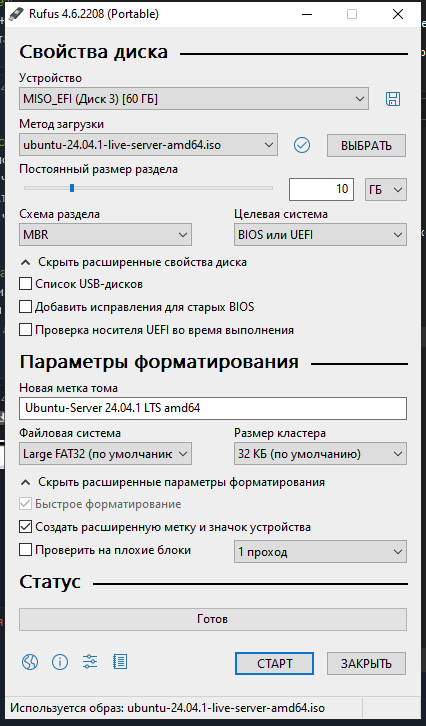The width and height of the screenshot is (426, 726).
Task: Click the Статус heading
Action: tap(50, 582)
